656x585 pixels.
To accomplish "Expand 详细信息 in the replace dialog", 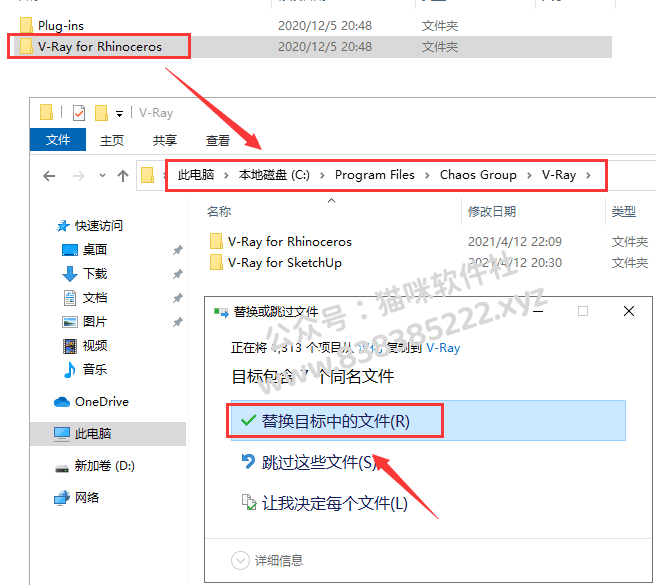I will (x=267, y=560).
